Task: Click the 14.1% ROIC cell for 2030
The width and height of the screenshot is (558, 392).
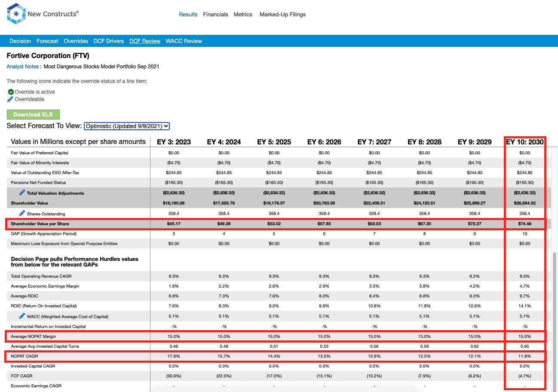Action: pos(525,306)
